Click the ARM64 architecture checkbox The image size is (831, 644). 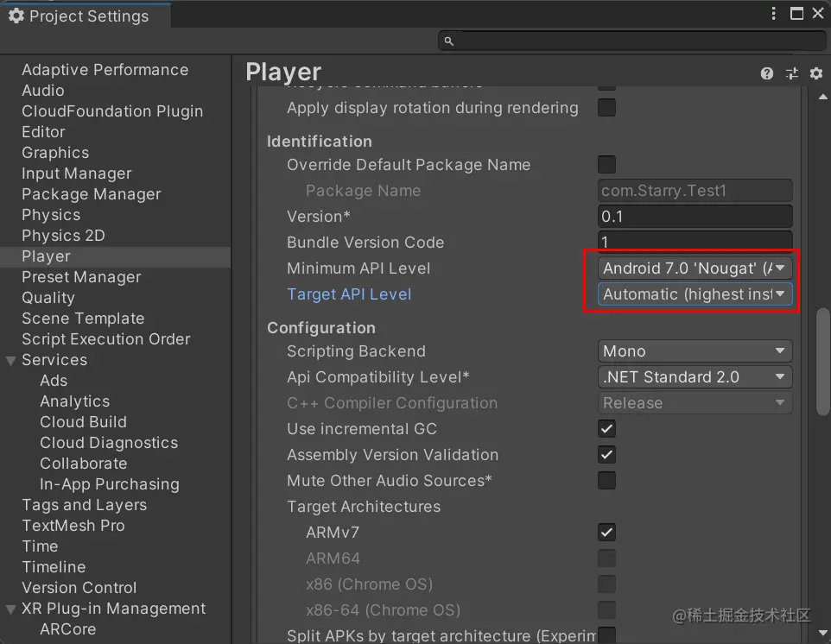(606, 559)
